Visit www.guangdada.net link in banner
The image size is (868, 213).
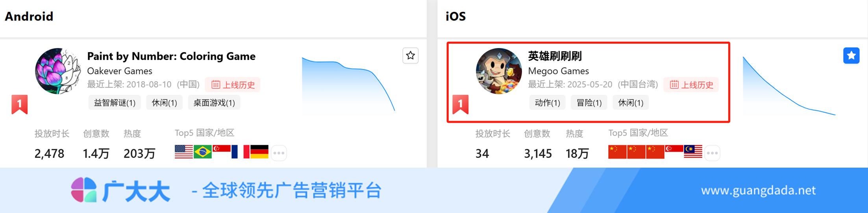tap(758, 191)
